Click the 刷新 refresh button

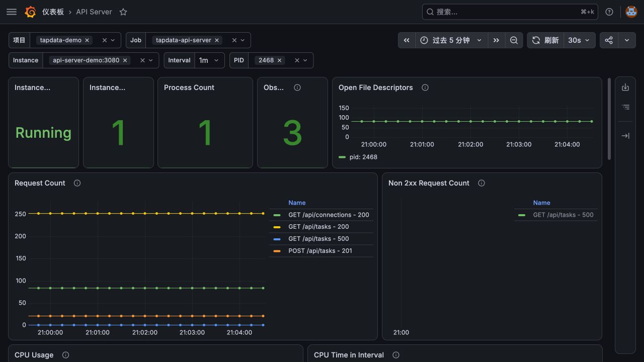545,40
